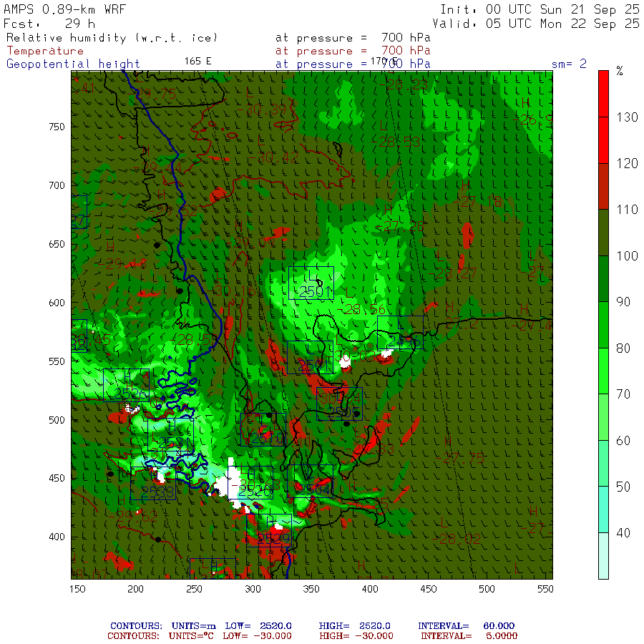Click the Init 00 UTC Sun 21 Sep 25 text
Image resolution: width=644 pixels, height=644 pixels.
click(540, 9)
